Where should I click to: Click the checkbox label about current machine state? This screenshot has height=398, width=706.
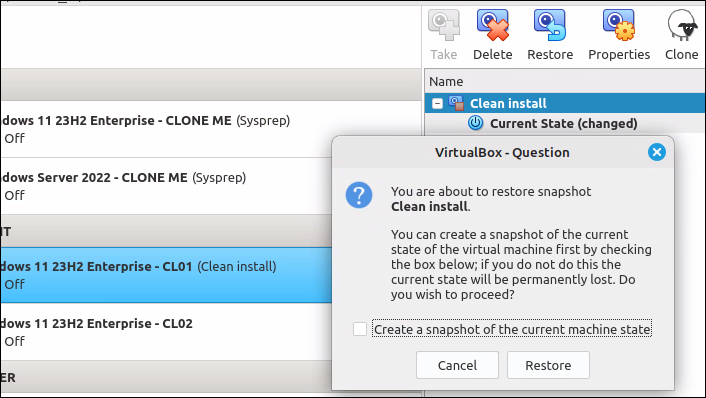[x=512, y=329]
